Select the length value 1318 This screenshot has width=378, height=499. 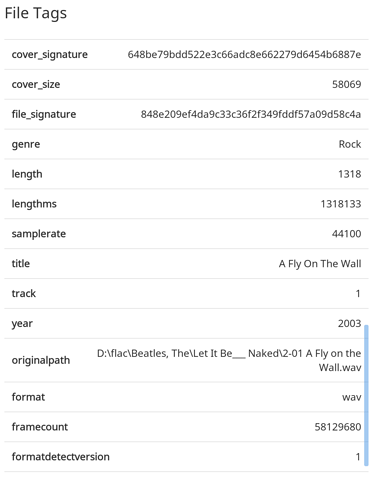tap(350, 174)
